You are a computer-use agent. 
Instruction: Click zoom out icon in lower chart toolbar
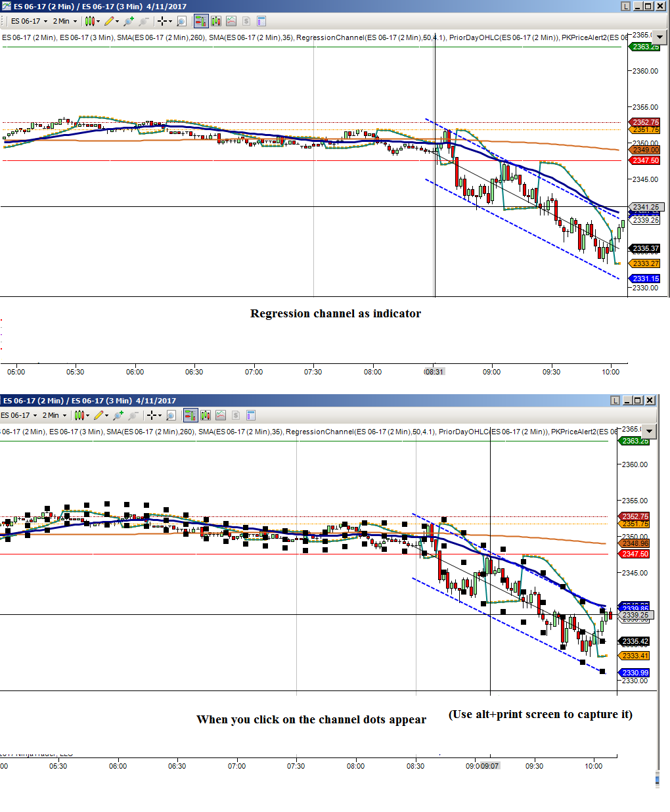pos(133,415)
